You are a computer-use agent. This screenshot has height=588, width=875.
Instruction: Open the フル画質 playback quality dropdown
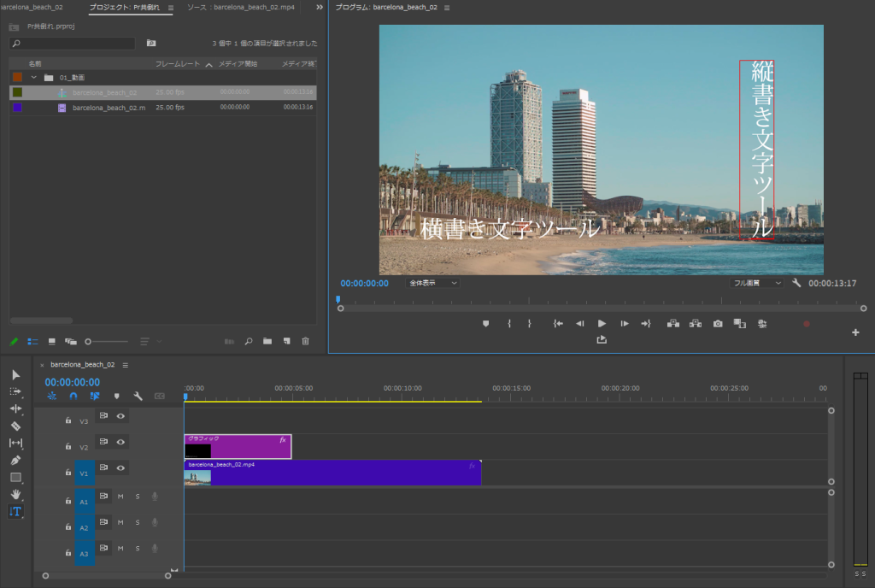755,281
